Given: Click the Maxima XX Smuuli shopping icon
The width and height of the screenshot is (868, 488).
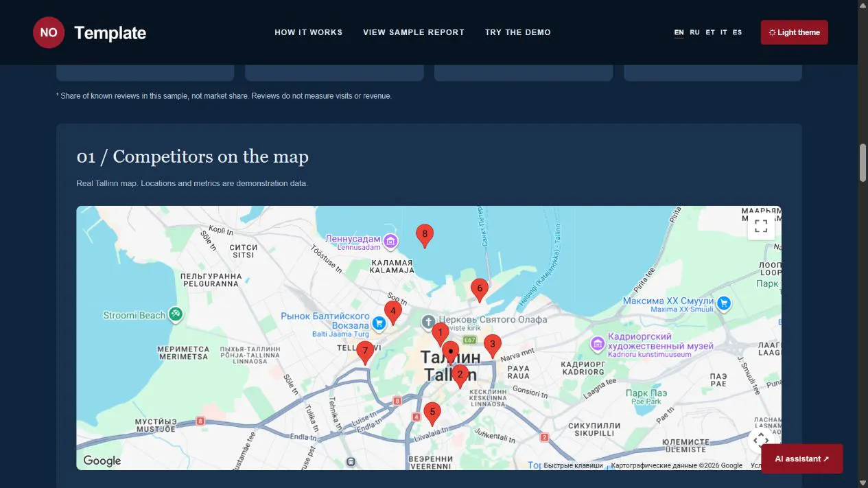Looking at the screenshot, I should click(x=724, y=303).
